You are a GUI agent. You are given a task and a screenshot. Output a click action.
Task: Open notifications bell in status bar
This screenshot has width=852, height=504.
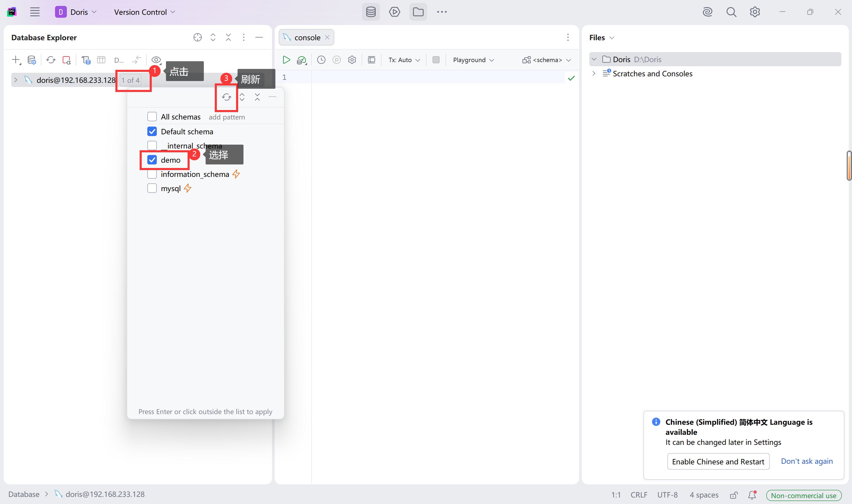[752, 495]
